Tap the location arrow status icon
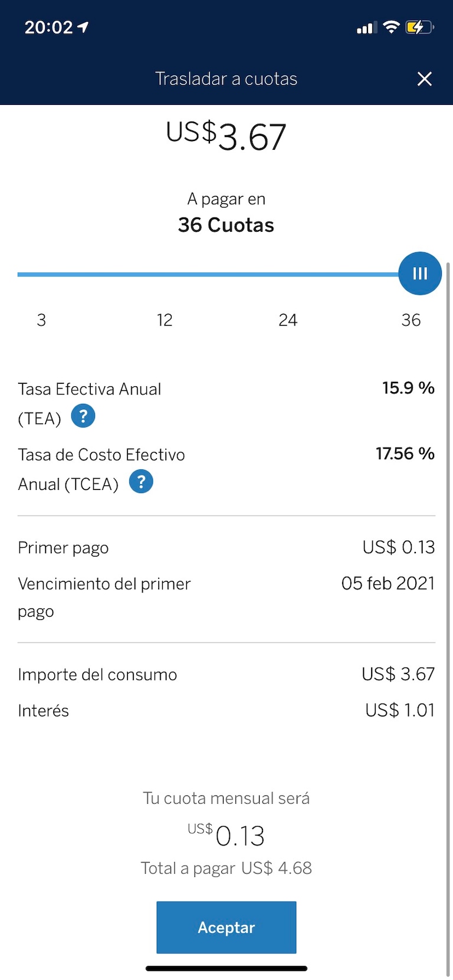The width and height of the screenshot is (453, 980). click(83, 27)
